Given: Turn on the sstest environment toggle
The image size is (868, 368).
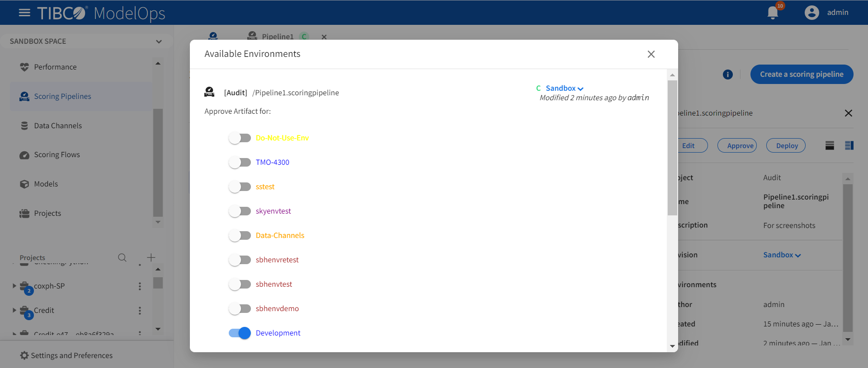Looking at the screenshot, I should tap(240, 187).
